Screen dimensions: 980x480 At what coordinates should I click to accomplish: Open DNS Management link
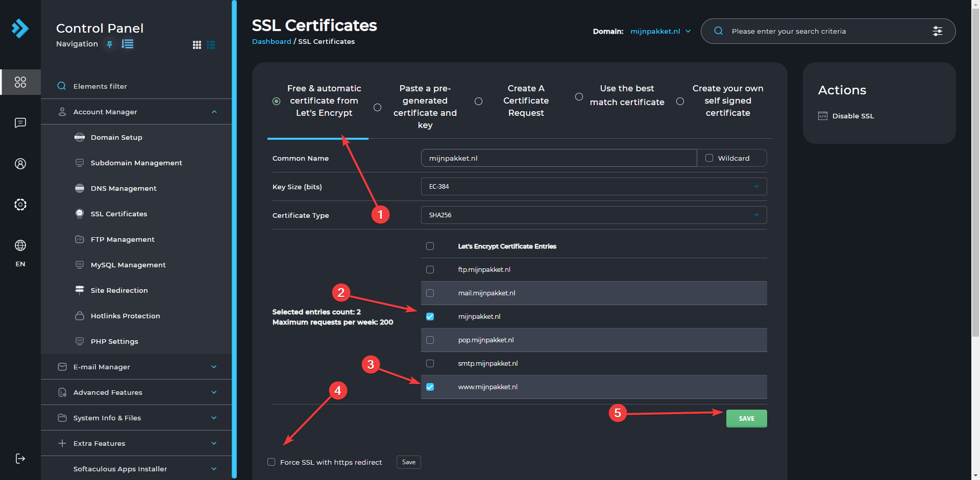[124, 188]
